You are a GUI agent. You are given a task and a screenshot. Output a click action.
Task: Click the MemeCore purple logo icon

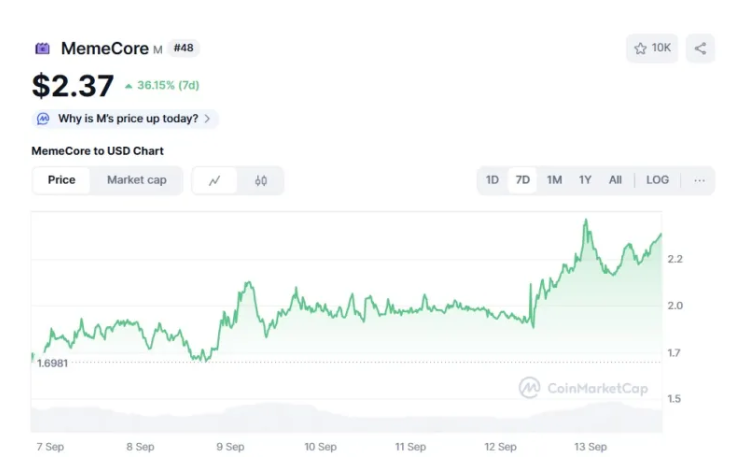point(43,48)
